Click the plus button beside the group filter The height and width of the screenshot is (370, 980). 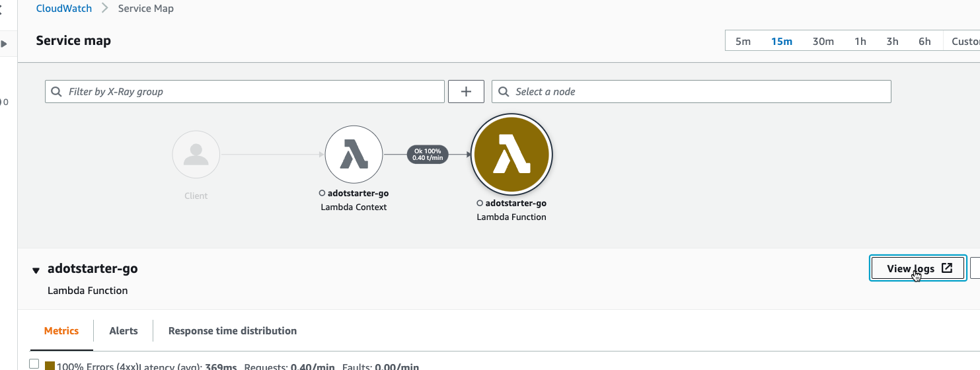pyautogui.click(x=466, y=92)
